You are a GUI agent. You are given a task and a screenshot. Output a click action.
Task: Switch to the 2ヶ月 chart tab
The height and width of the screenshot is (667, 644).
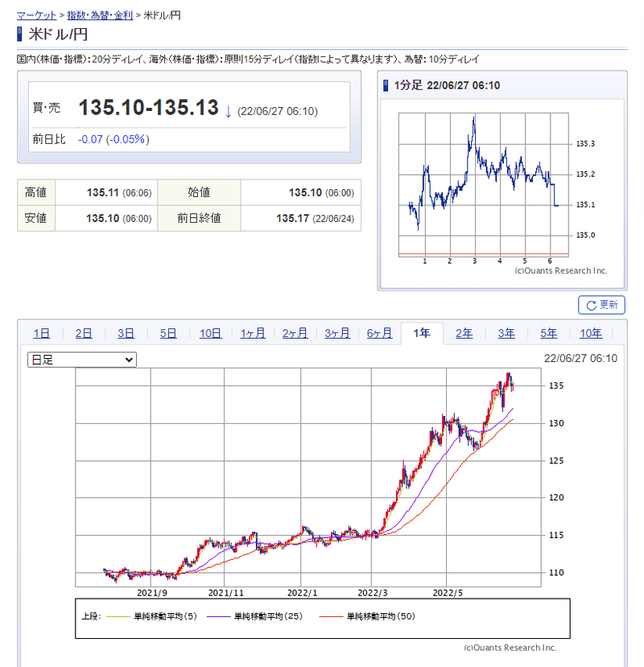pos(295,333)
